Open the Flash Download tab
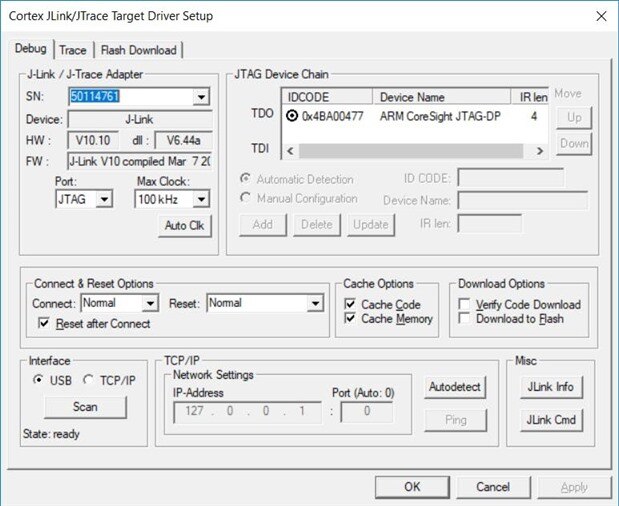Viewport: 619px width, 506px height. tap(139, 50)
